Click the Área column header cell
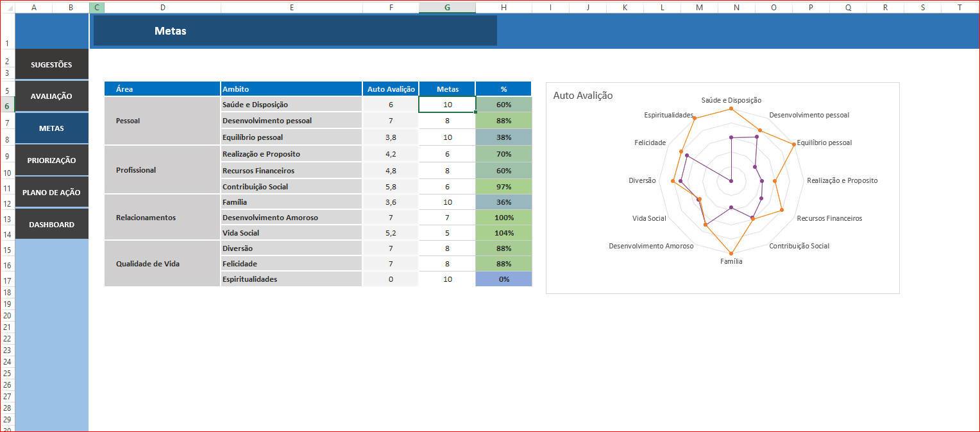Image resolution: width=980 pixels, height=432 pixels. click(x=162, y=89)
